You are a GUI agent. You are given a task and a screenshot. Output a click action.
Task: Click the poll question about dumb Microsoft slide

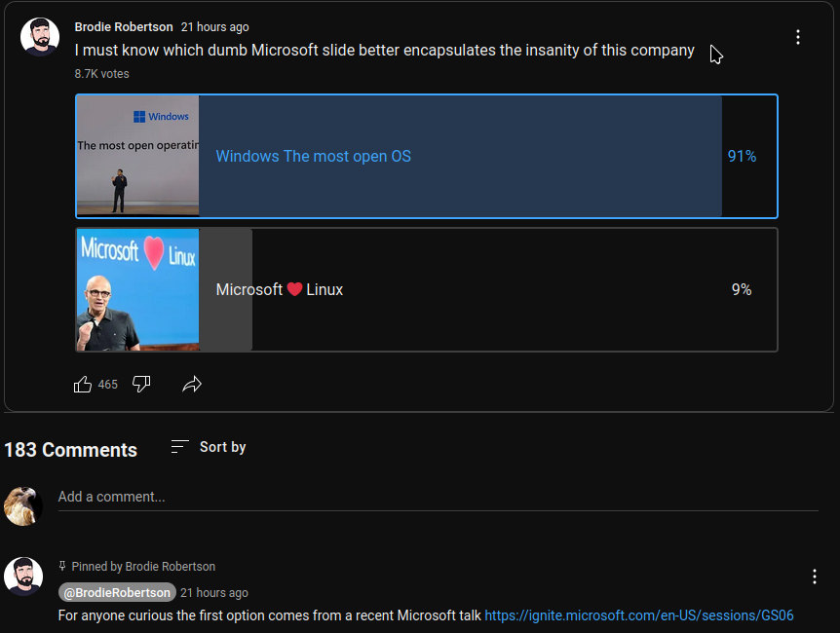click(385, 51)
